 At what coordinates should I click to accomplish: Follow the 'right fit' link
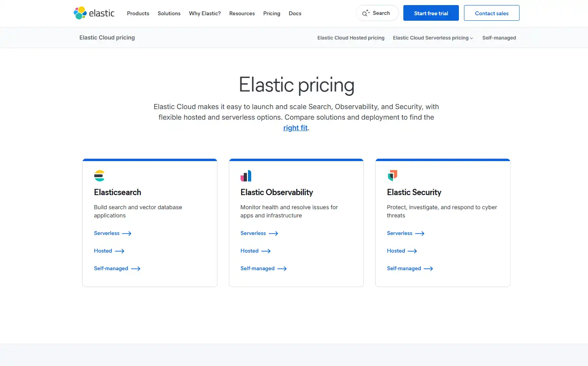coord(295,128)
